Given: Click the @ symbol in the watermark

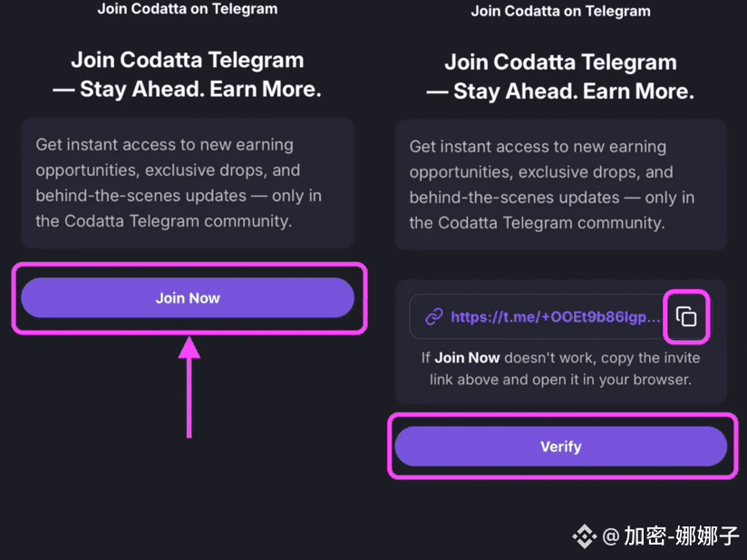Looking at the screenshot, I should pos(611,536).
